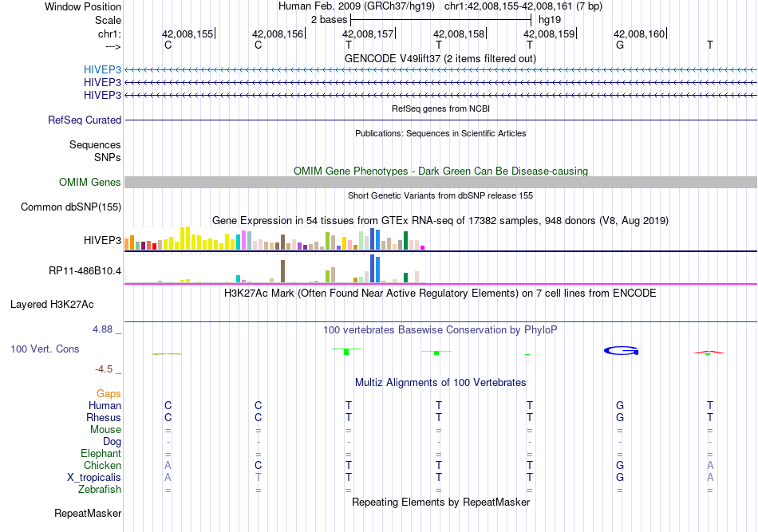Screen dimensions: 758x532
Task: Click the orange PhyloP mark under first C
Action: (x=168, y=353)
